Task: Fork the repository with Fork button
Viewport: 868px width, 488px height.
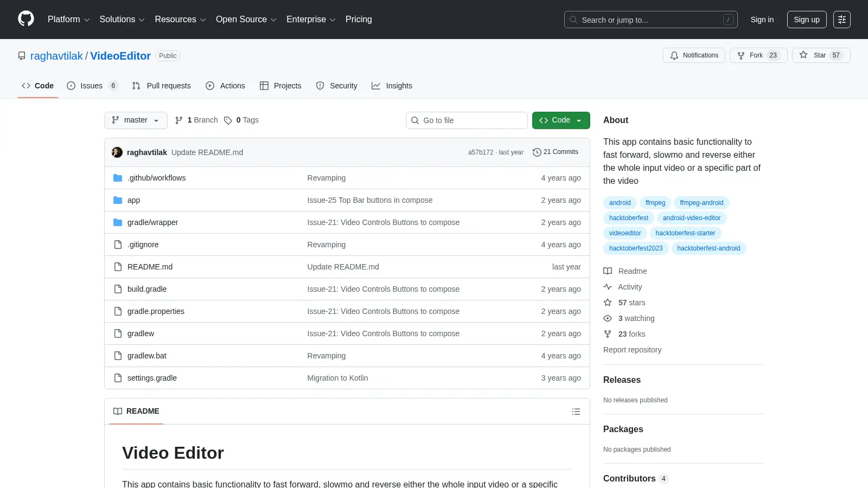Action: [758, 55]
